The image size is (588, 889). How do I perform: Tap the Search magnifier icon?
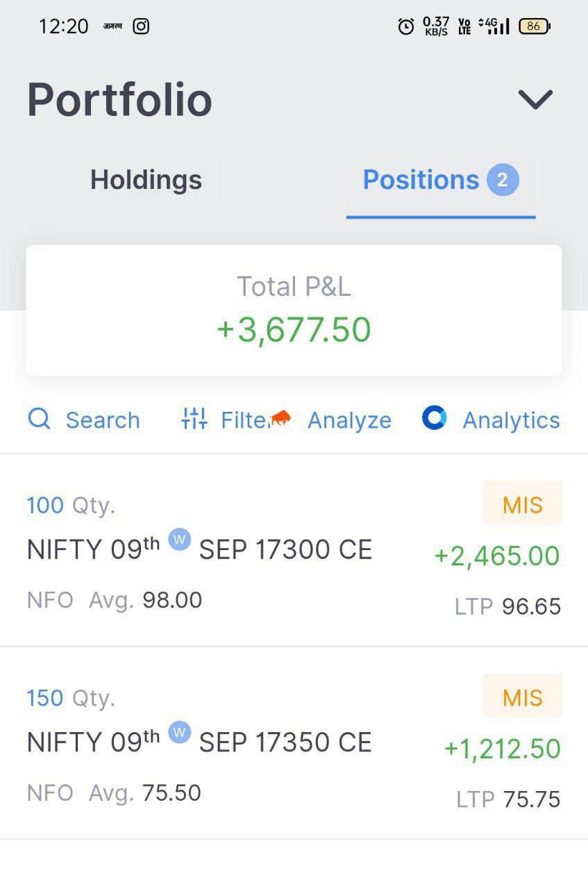pyautogui.click(x=39, y=419)
